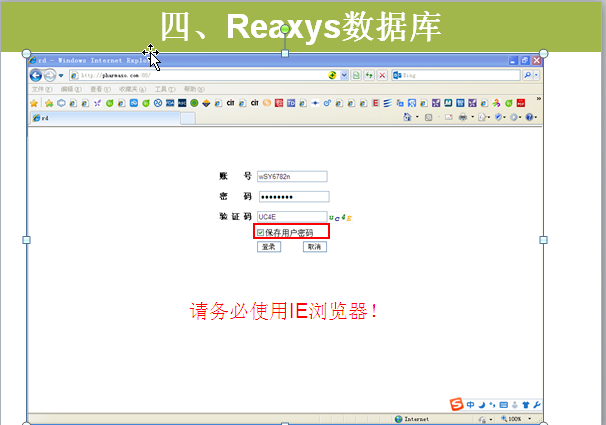Open a new tab with blank tab button
The width and height of the screenshot is (606, 425).
tap(188, 118)
